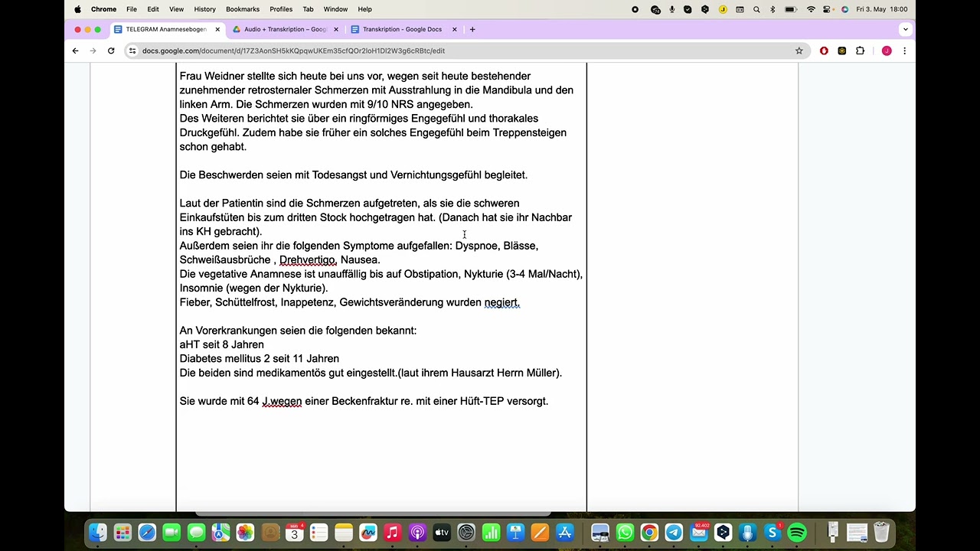This screenshot has width=980, height=551.
Task: Open Spotlight search in menu bar
Action: tap(756, 9)
